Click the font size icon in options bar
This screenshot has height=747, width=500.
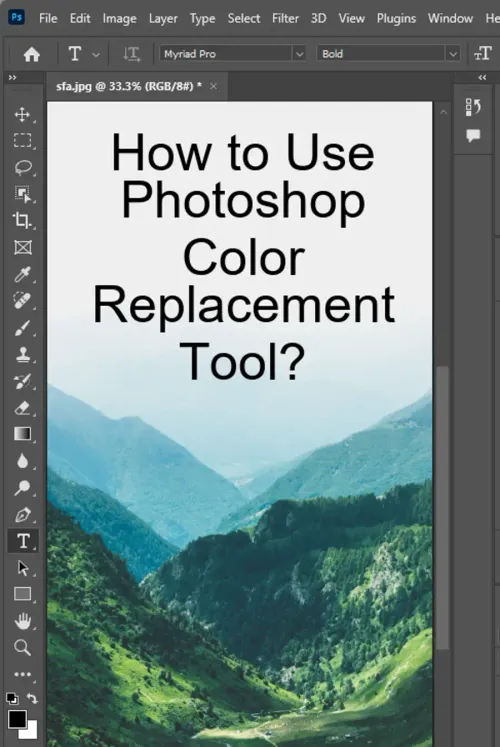(482, 54)
